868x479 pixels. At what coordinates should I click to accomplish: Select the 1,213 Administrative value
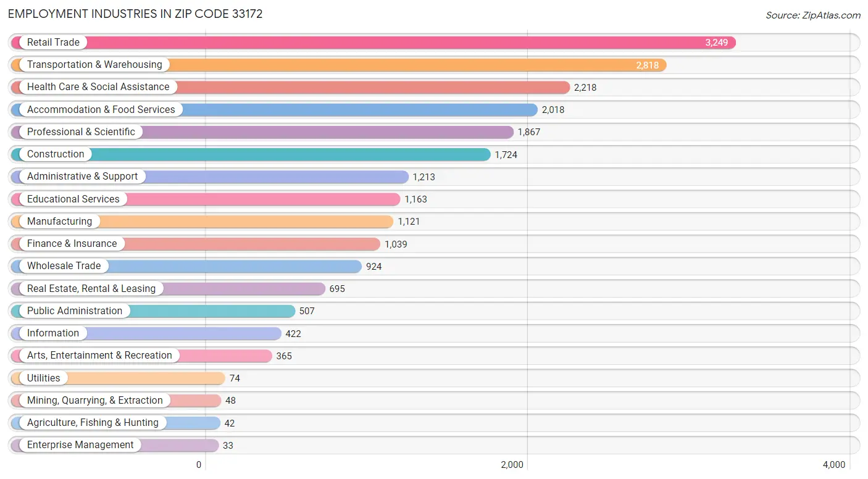coord(424,177)
